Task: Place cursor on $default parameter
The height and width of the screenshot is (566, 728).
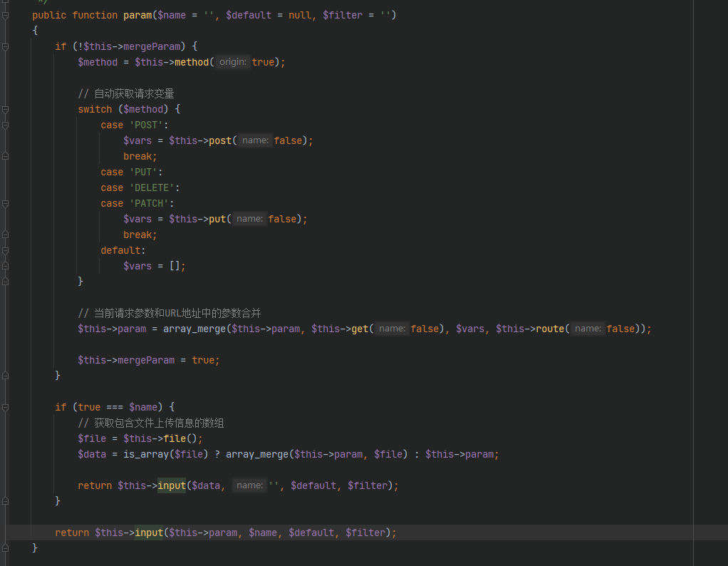Action: coord(249,15)
